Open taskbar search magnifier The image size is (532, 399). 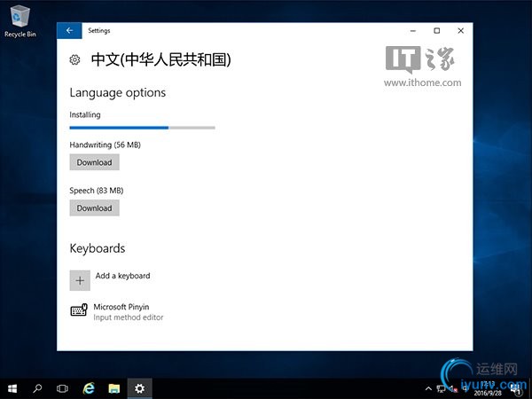[x=37, y=388]
